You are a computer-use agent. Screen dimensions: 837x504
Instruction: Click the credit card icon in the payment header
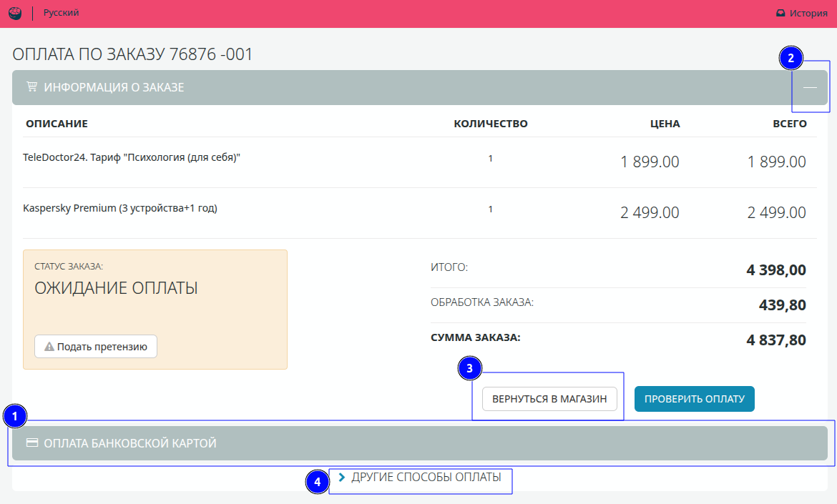[32, 443]
